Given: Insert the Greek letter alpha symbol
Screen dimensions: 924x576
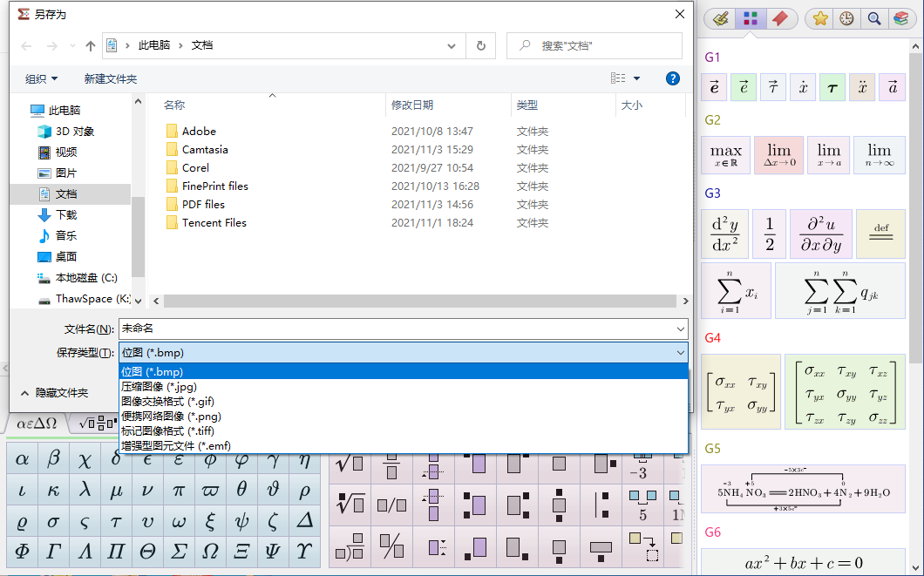Looking at the screenshot, I should pos(23,459).
